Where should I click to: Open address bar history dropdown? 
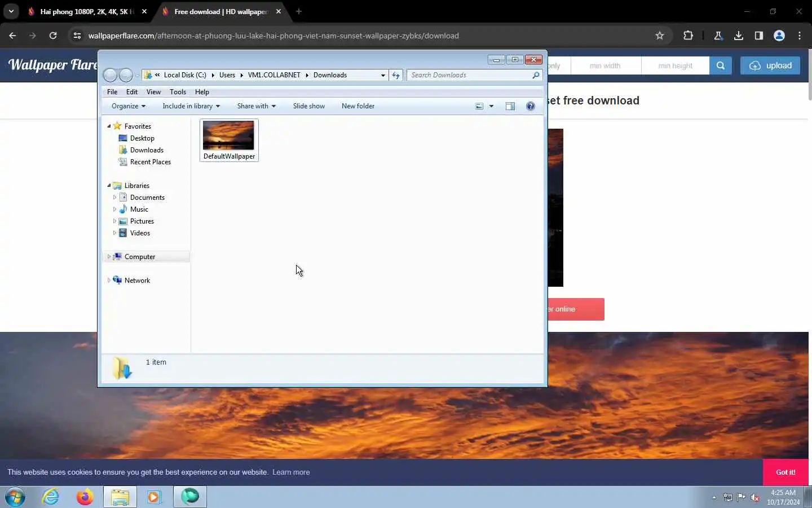point(383,75)
